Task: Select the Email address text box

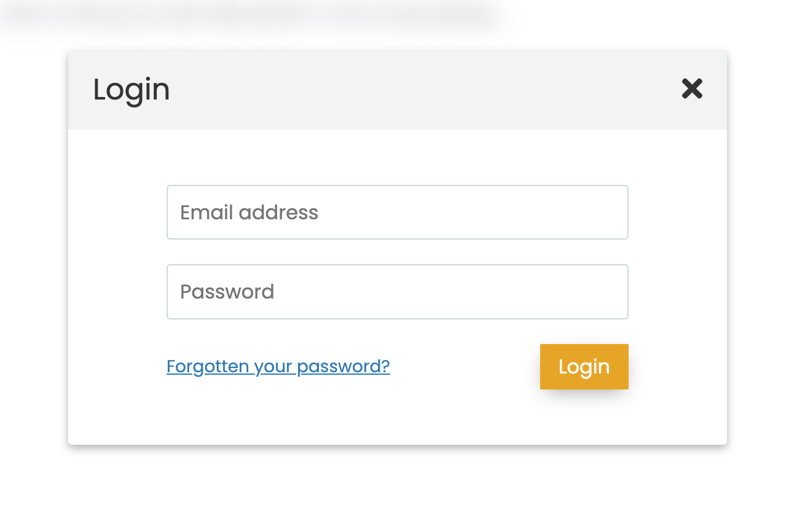Action: (x=397, y=213)
